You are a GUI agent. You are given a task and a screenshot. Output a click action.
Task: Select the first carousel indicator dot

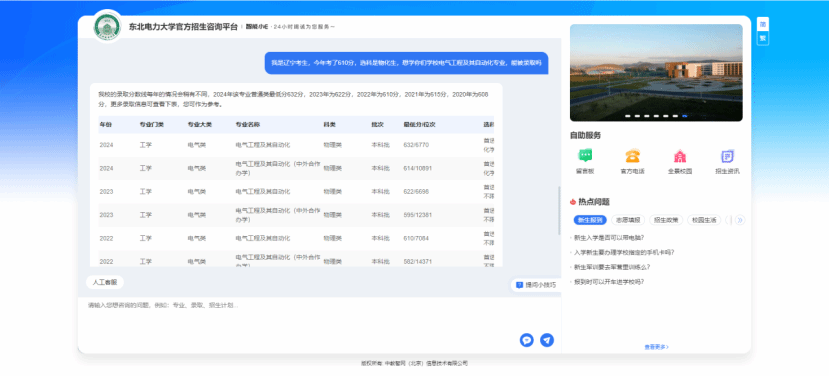(628, 115)
